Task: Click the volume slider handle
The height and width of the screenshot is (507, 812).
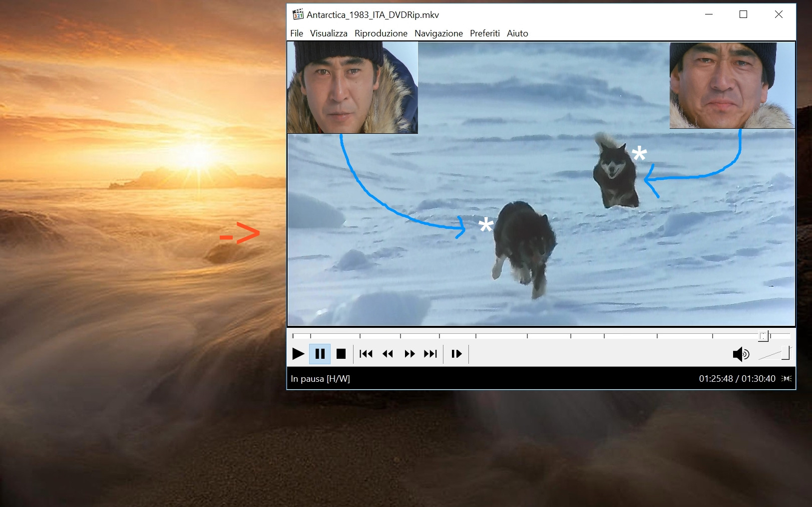Action: pyautogui.click(x=786, y=353)
